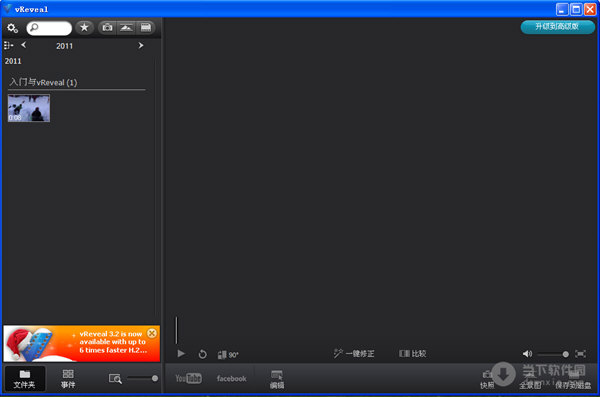Select the snow video thumbnail

pyautogui.click(x=29, y=108)
